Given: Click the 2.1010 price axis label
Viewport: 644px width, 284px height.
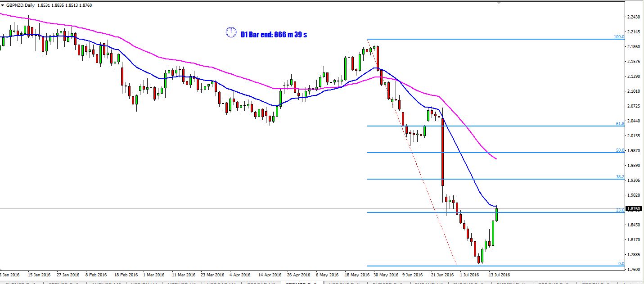Looking at the screenshot, I should pyautogui.click(x=633, y=91).
